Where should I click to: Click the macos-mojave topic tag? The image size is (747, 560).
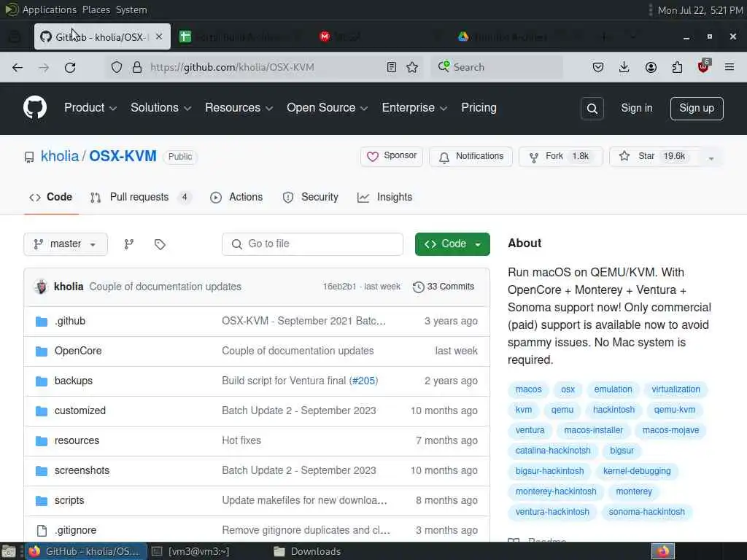671,430
